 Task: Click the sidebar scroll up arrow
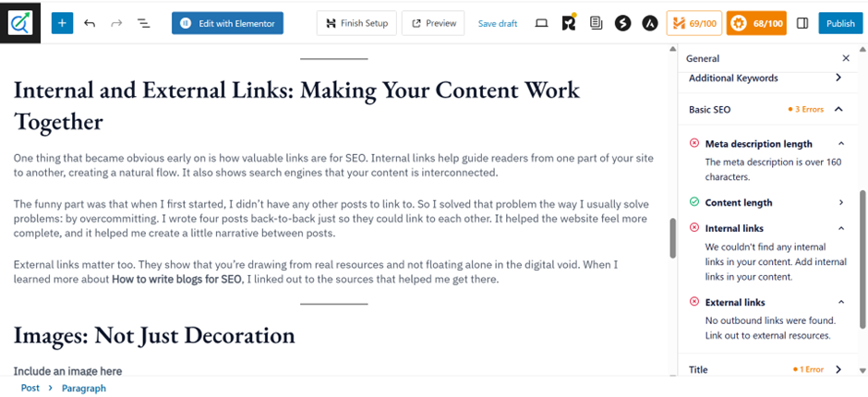pyautogui.click(x=862, y=49)
